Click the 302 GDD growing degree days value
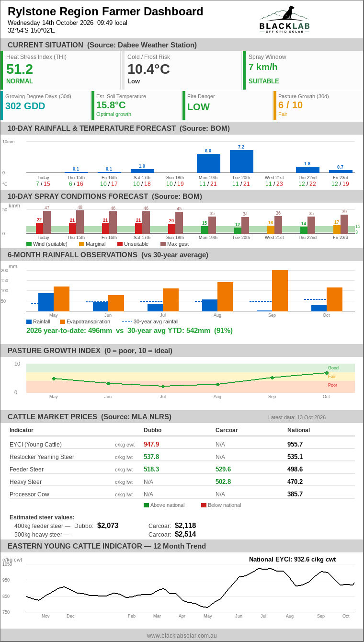 point(25,106)
